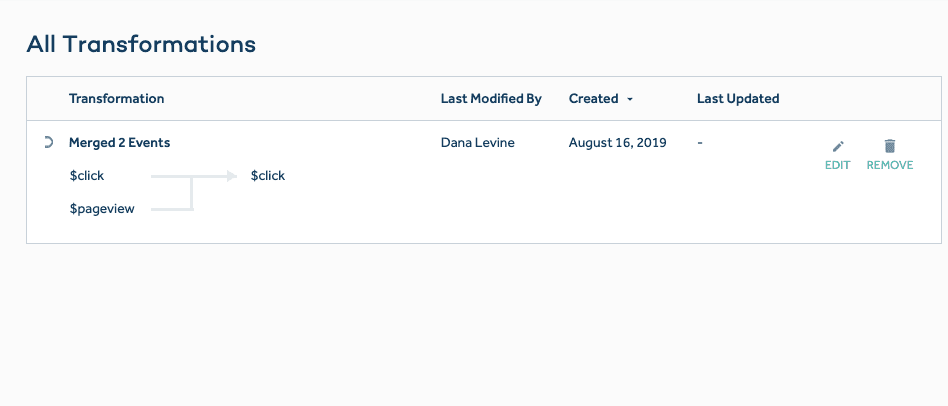Click the pencil edit icon
948x406 pixels.
coord(838,147)
